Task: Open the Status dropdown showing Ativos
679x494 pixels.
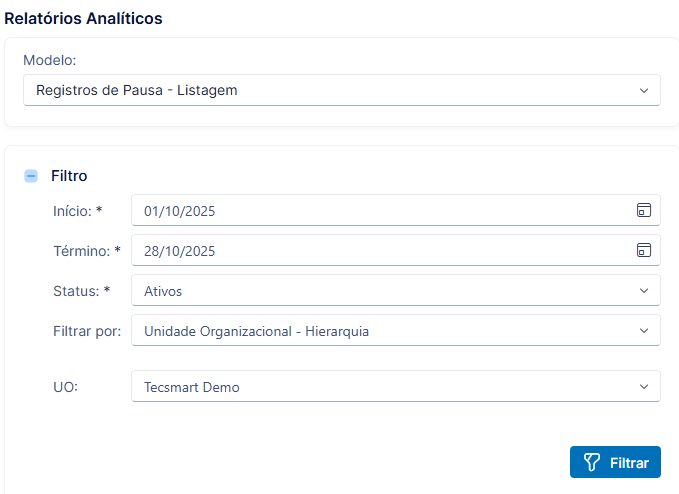Action: coord(396,291)
